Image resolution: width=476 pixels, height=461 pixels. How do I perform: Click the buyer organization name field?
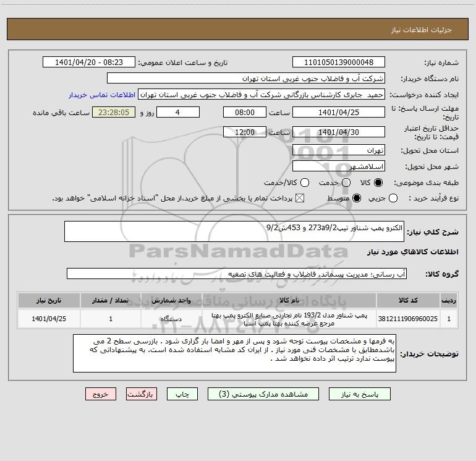[x=246, y=78]
